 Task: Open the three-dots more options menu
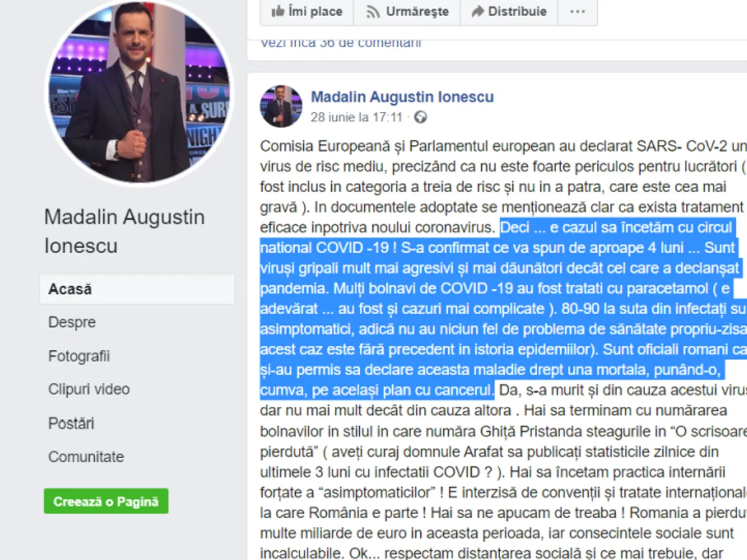coord(578,12)
